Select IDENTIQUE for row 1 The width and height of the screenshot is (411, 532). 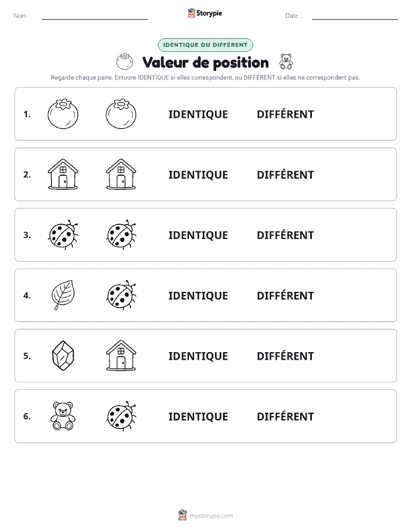point(198,114)
